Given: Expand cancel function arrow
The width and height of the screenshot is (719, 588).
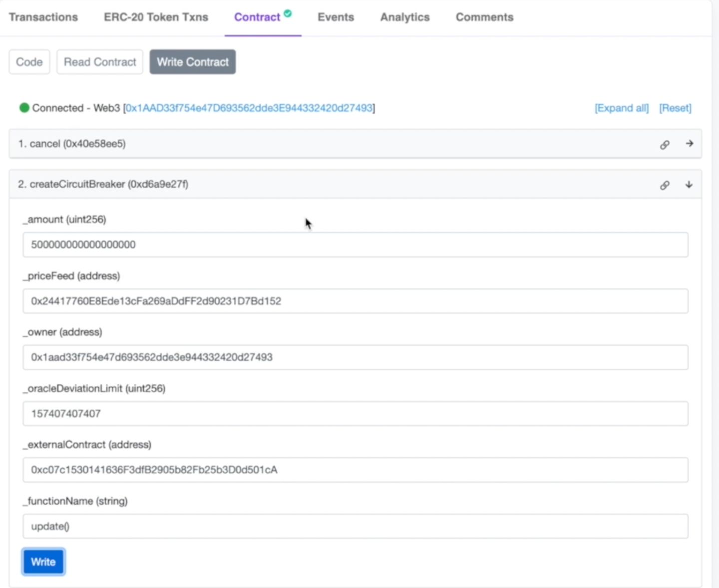Looking at the screenshot, I should point(690,144).
